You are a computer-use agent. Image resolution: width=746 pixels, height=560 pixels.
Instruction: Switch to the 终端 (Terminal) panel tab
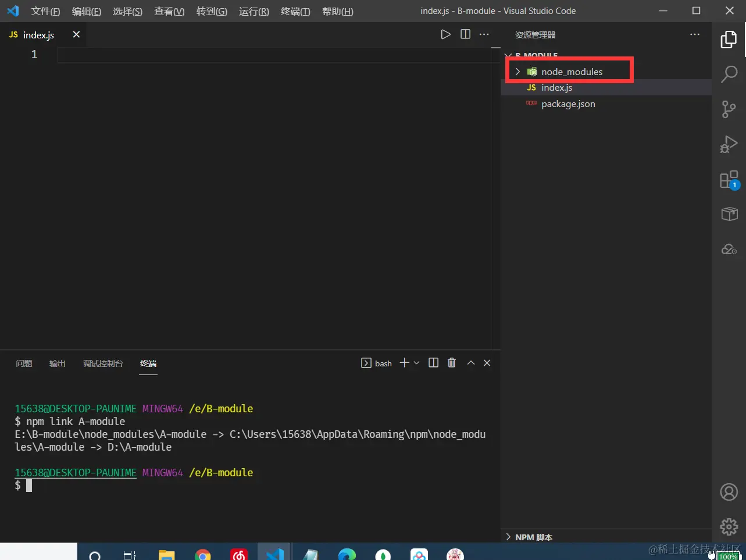148,363
